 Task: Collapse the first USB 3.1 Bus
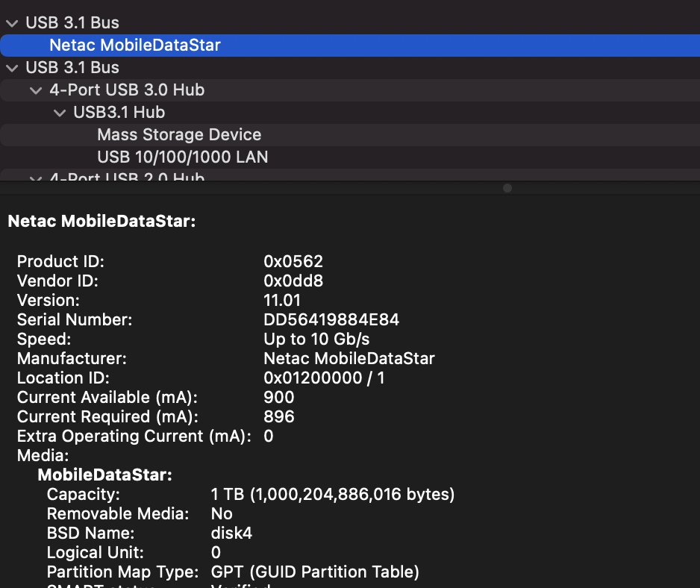tap(13, 23)
